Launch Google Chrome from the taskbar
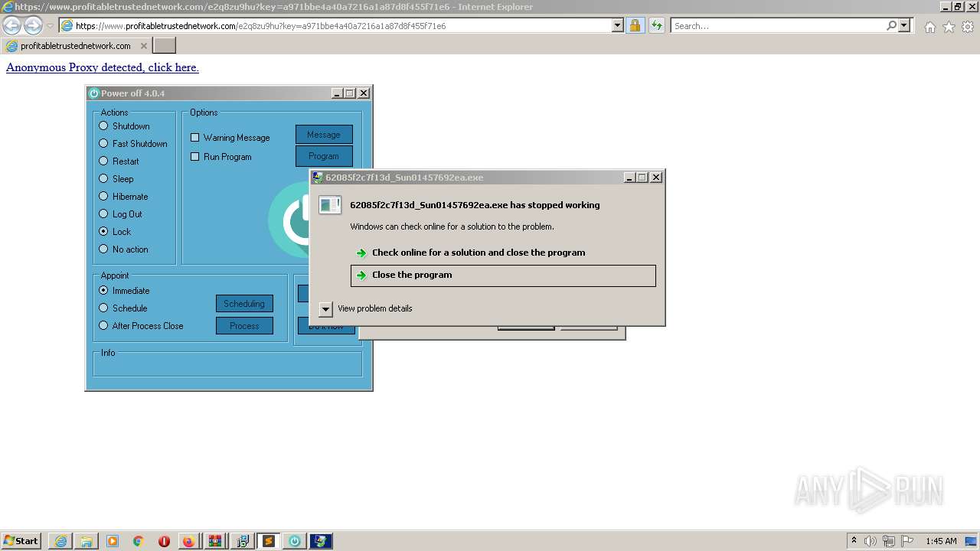 [139, 541]
